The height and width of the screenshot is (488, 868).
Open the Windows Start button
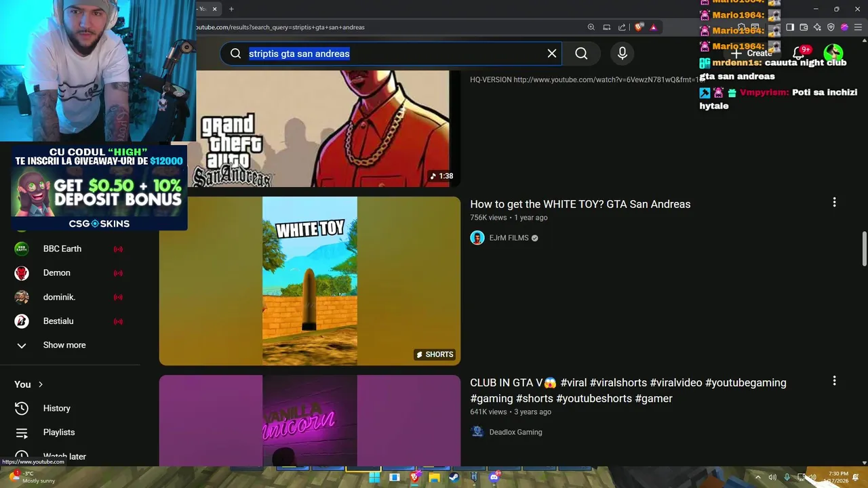pos(374,477)
